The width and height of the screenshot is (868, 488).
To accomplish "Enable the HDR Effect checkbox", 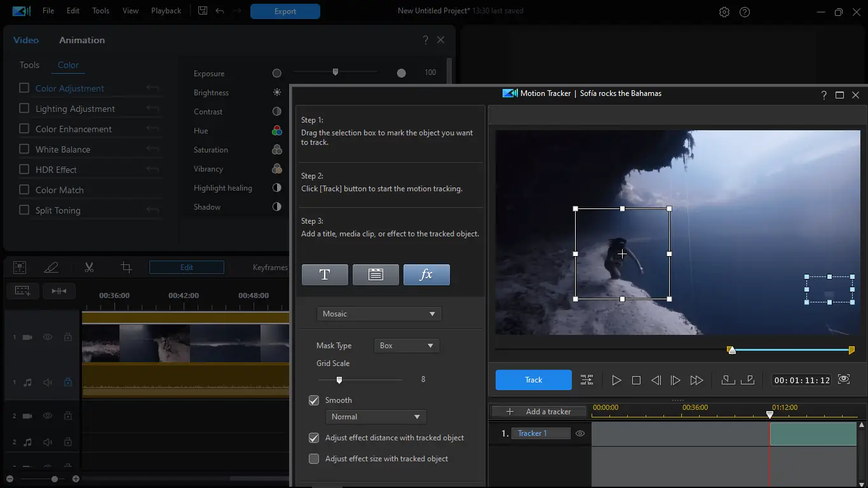I will click(24, 170).
